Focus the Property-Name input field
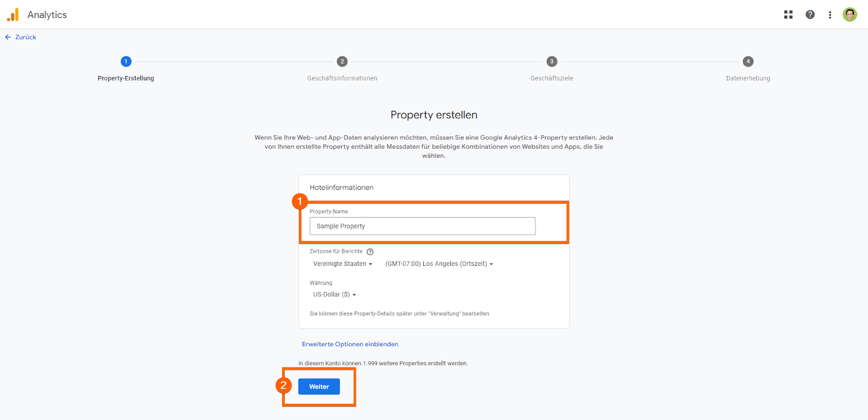868x420 pixels. click(422, 226)
